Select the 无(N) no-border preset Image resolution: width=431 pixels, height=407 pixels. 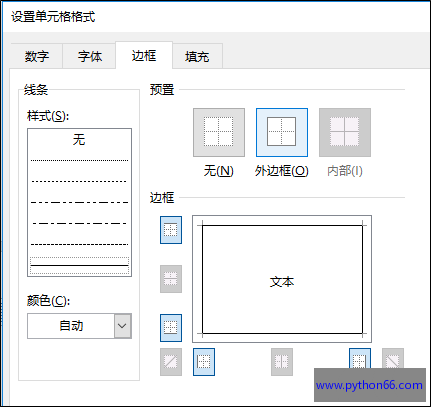pyautogui.click(x=219, y=132)
